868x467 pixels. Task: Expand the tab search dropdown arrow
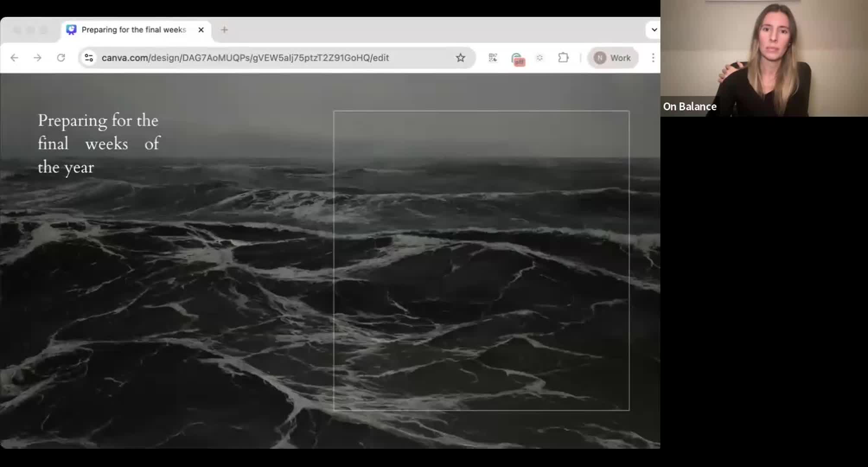click(654, 30)
